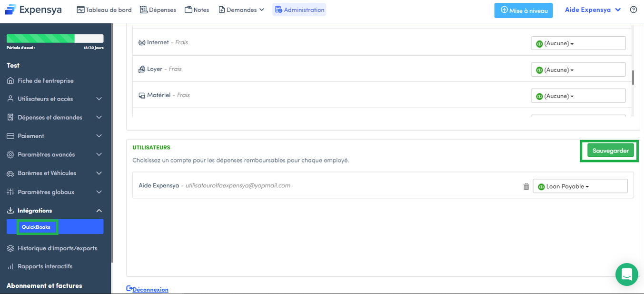Expand Barèmes et Véhicules
644x294 pixels.
pyautogui.click(x=55, y=173)
